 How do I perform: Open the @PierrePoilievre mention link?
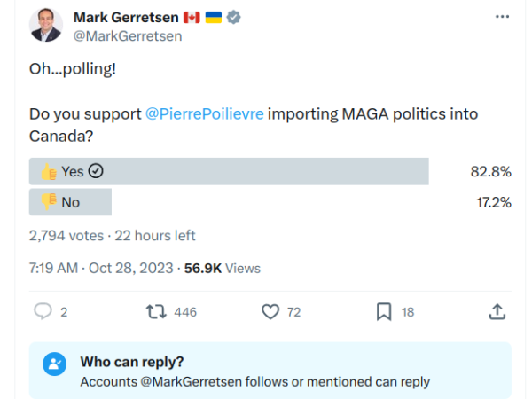(205, 116)
